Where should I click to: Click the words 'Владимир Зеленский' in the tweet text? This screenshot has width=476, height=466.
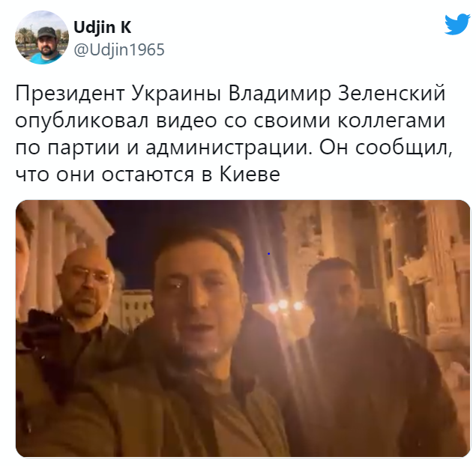337,93
